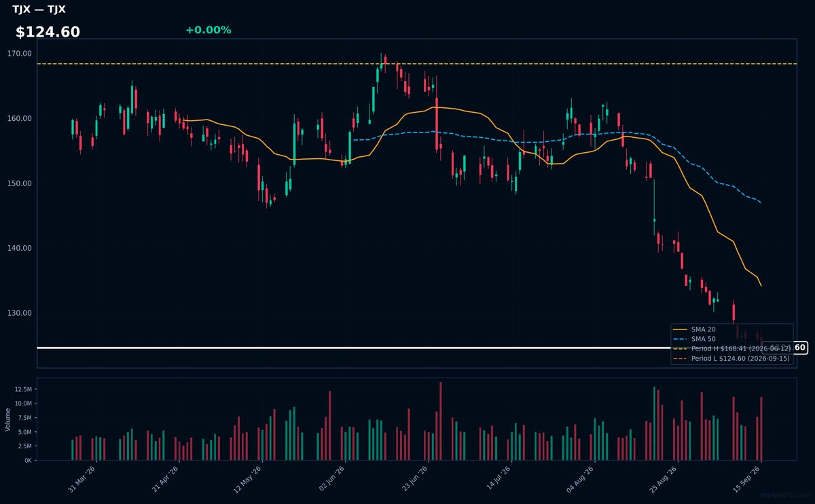Viewport: 815px width, 504px height.
Task: Click the 23 Jun '26 date label
Action: (x=414, y=480)
